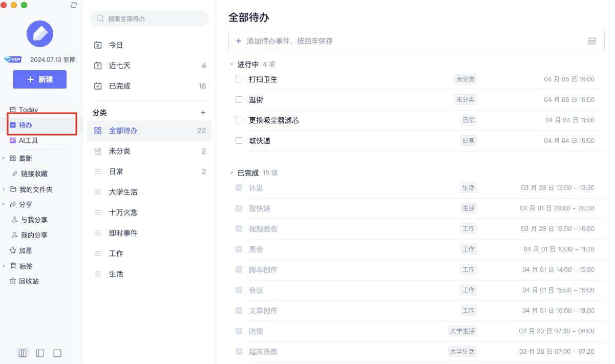The height and width of the screenshot is (364, 615).
Task: Click the calendar icon in add-todo field
Action: coord(592,41)
